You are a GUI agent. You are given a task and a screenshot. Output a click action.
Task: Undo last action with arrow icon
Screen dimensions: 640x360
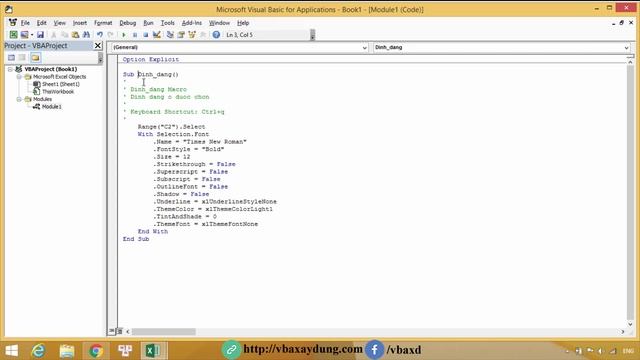click(100, 35)
